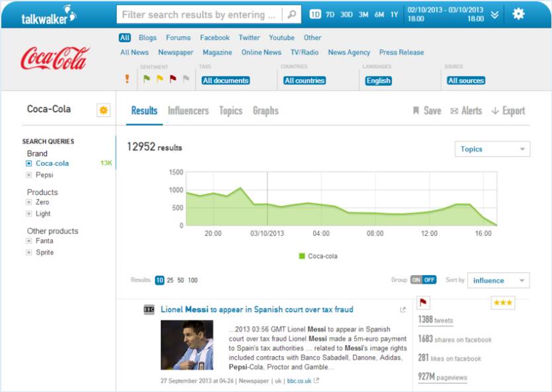Show 100 results per page

[193, 280]
